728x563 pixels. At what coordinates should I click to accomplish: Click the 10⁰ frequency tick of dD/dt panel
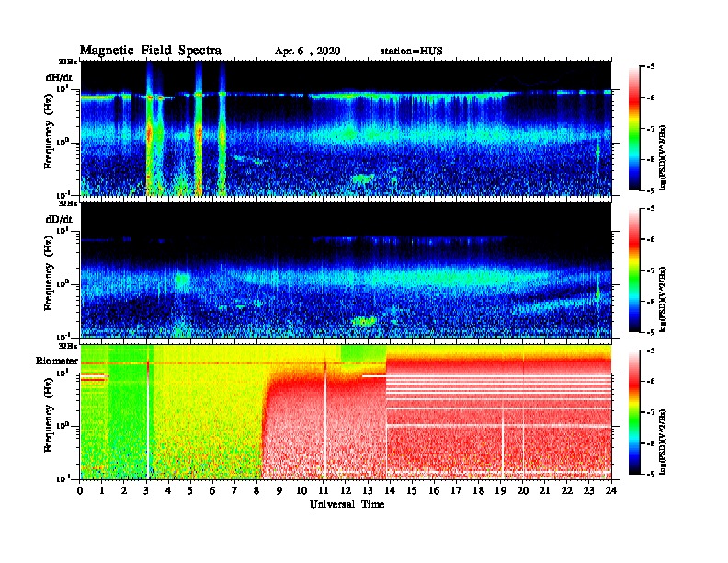point(63,284)
